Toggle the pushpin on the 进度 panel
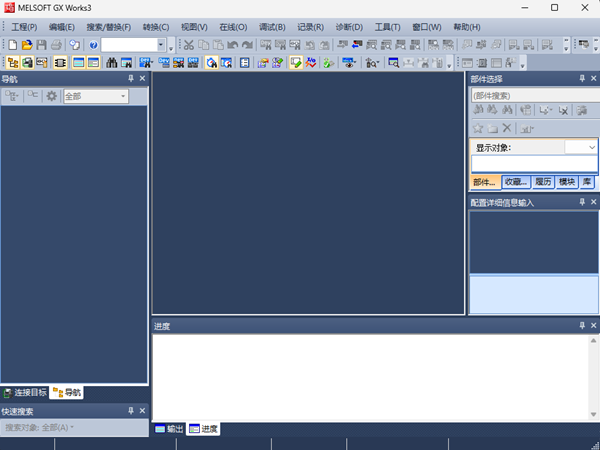 point(582,326)
